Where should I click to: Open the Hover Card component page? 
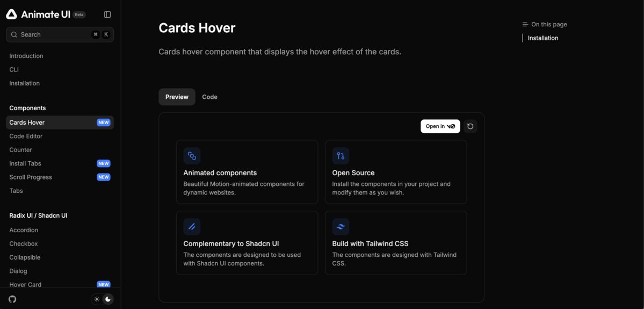click(x=25, y=284)
